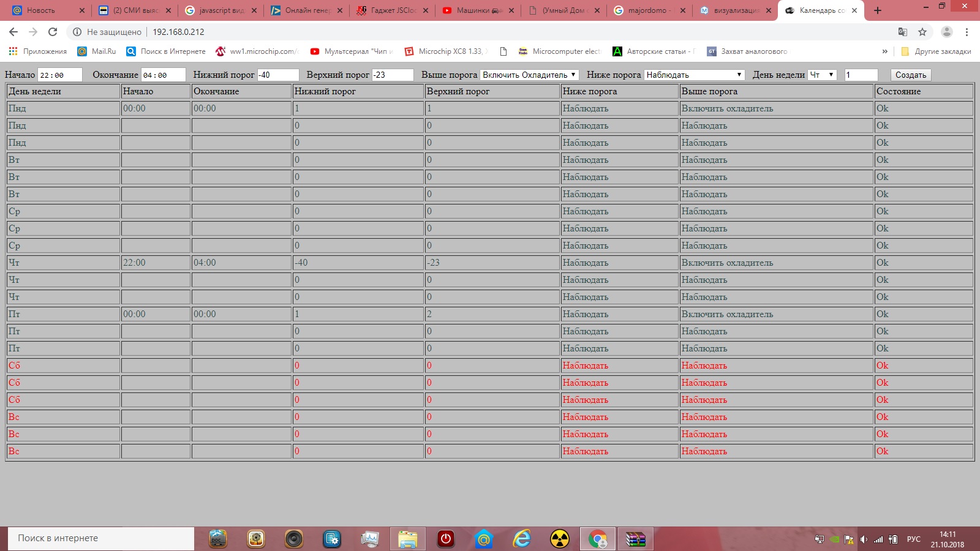Open the 'Приложения' apps shortcut
980x551 pixels.
[x=37, y=51]
